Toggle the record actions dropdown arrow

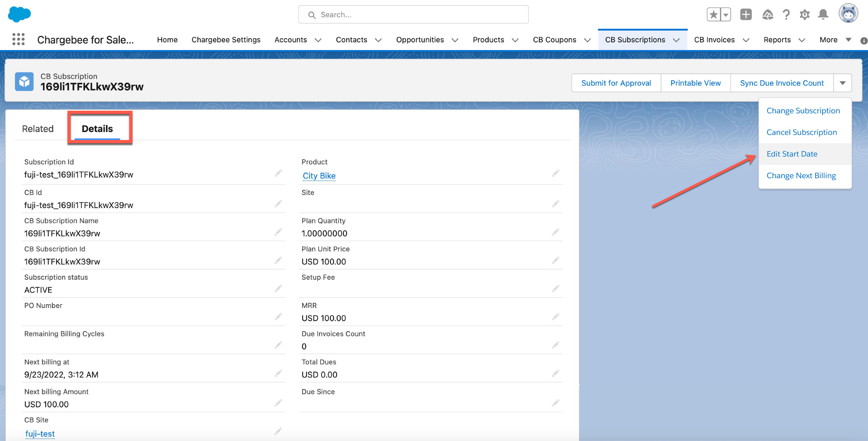click(843, 83)
